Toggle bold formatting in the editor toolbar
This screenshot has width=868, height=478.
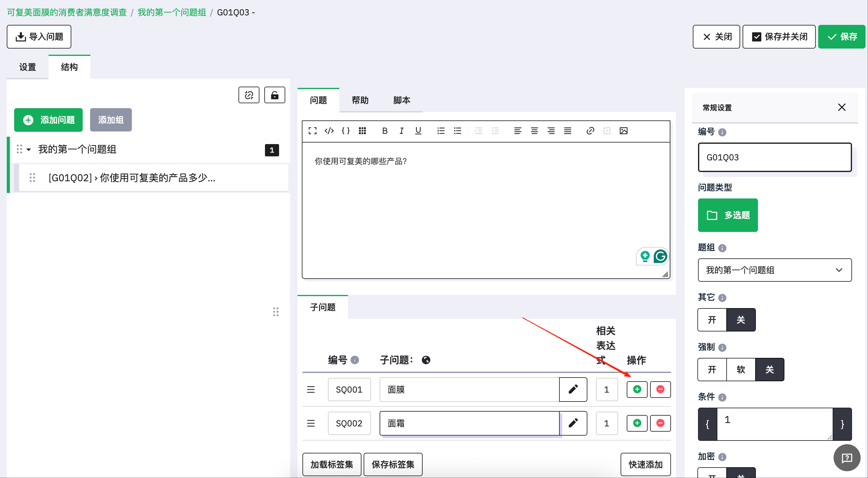[x=385, y=131]
